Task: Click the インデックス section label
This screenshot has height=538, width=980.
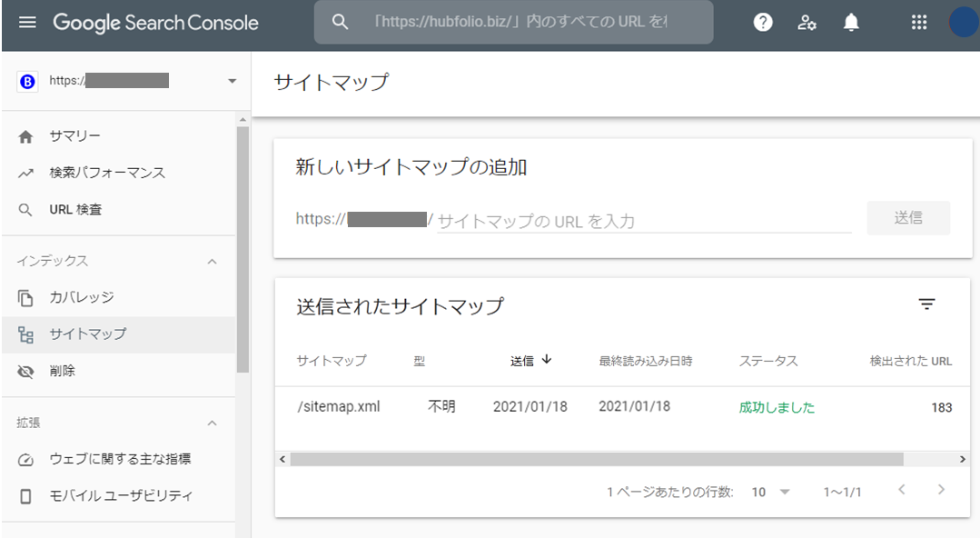Action: (53, 261)
